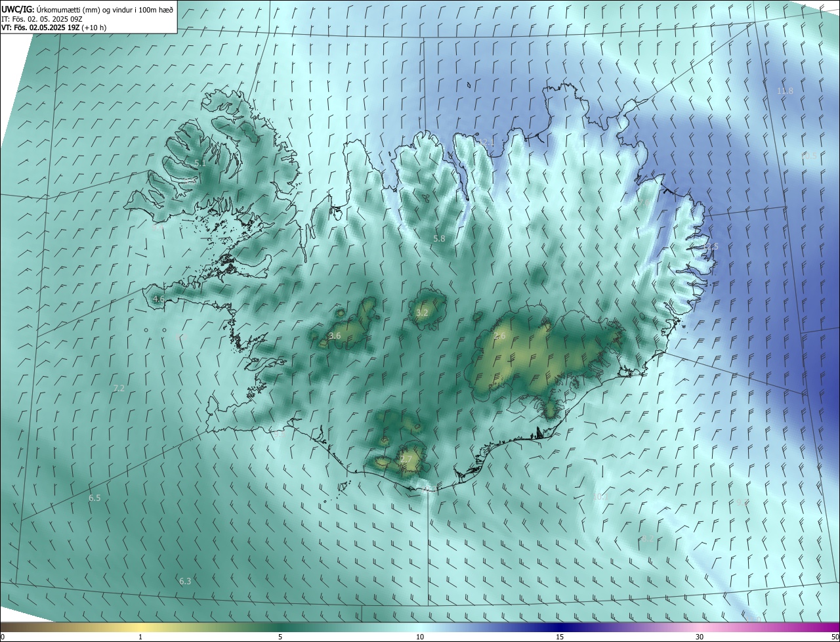Click the colorbar tick label 0
The height and width of the screenshot is (642, 840).
tap(3, 637)
